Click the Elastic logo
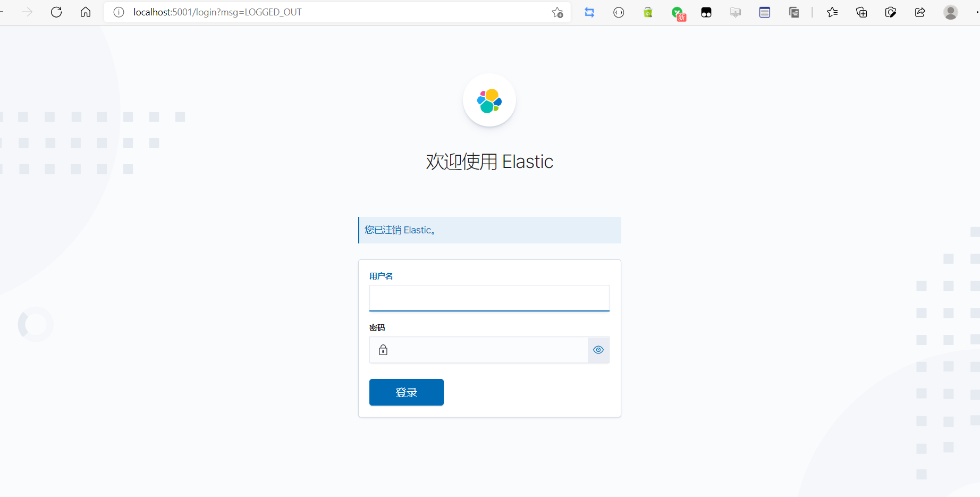Screen dimensions: 980x497 tap(489, 100)
